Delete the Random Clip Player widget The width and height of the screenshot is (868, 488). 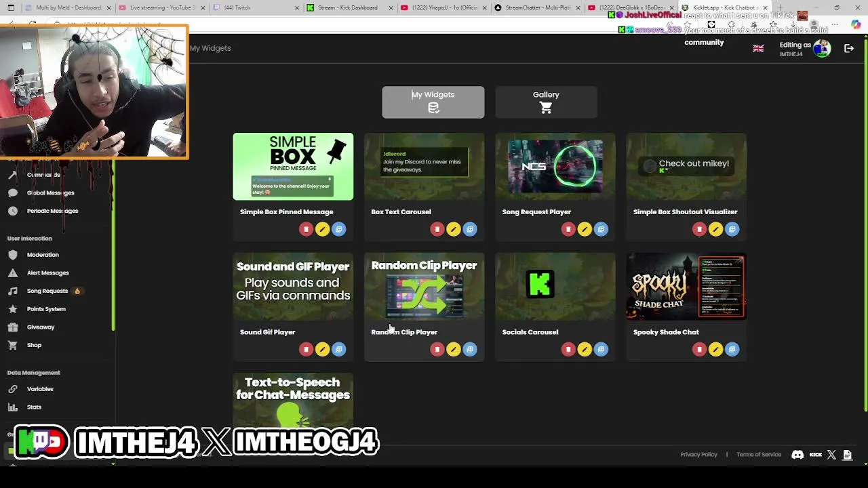(x=437, y=349)
